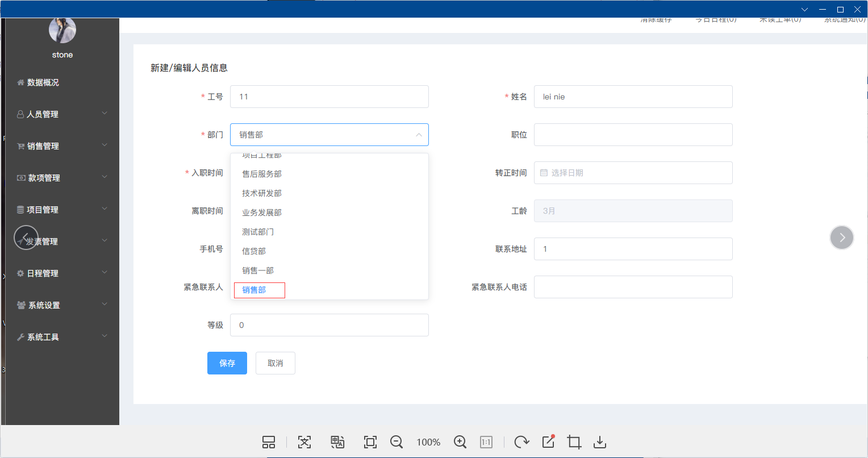Click the chevron beside 系统工具

(105, 336)
